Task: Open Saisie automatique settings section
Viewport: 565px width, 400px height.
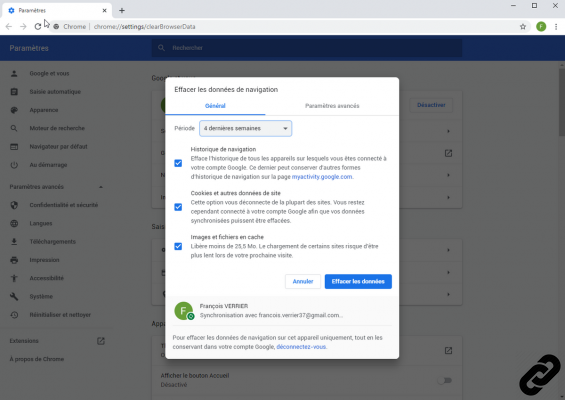Action: tap(55, 92)
